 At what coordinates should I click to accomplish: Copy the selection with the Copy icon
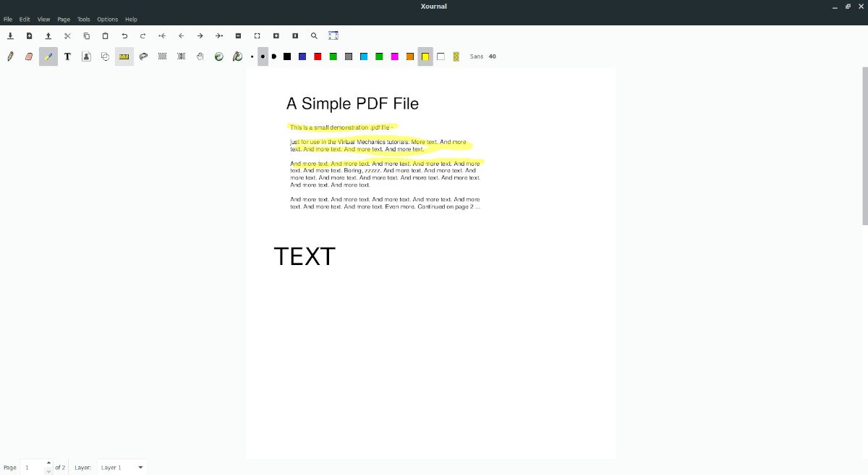pyautogui.click(x=86, y=35)
